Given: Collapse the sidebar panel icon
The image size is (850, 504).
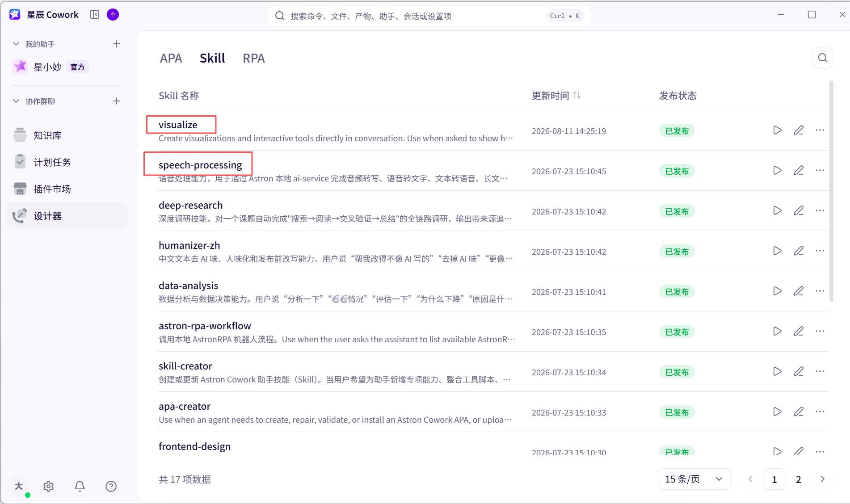Looking at the screenshot, I should (x=95, y=15).
